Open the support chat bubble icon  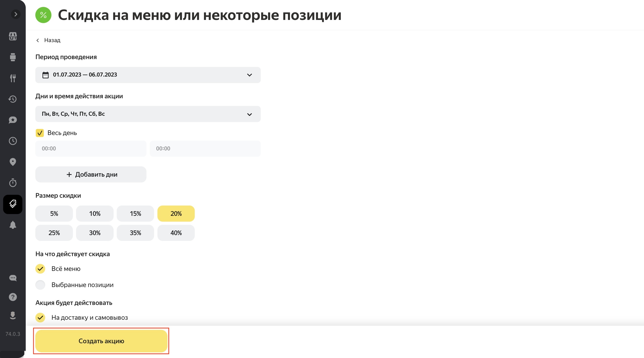13,278
